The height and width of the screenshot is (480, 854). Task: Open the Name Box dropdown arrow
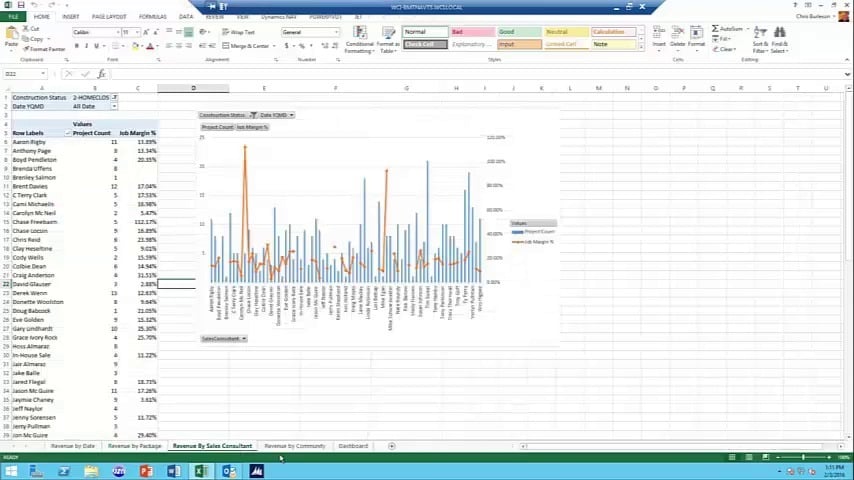tap(42, 74)
